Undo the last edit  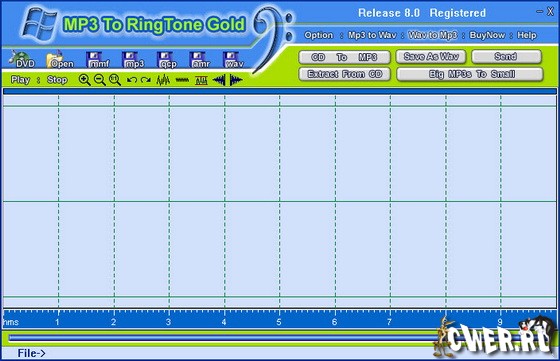(x=132, y=80)
